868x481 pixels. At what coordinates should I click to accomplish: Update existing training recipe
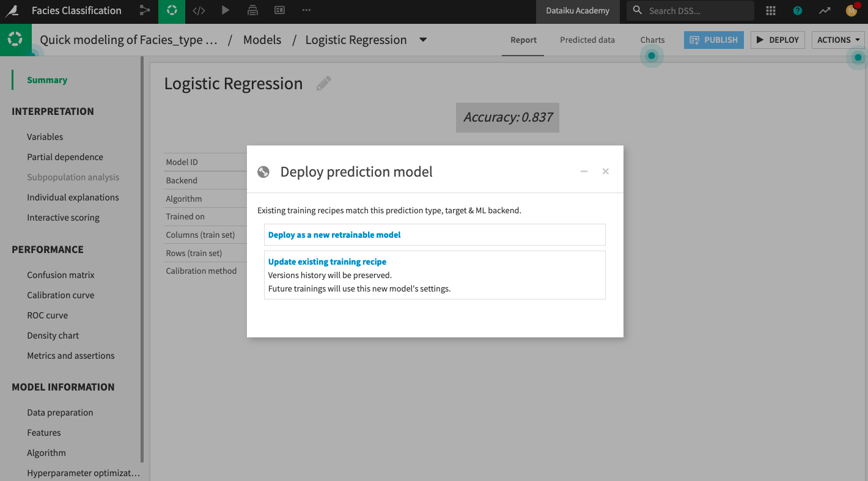pyautogui.click(x=327, y=262)
